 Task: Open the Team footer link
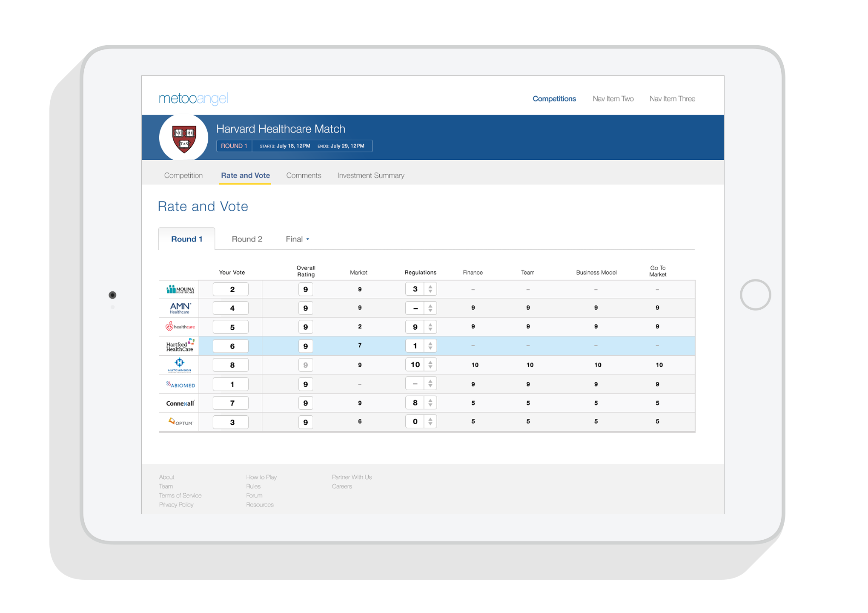[166, 486]
